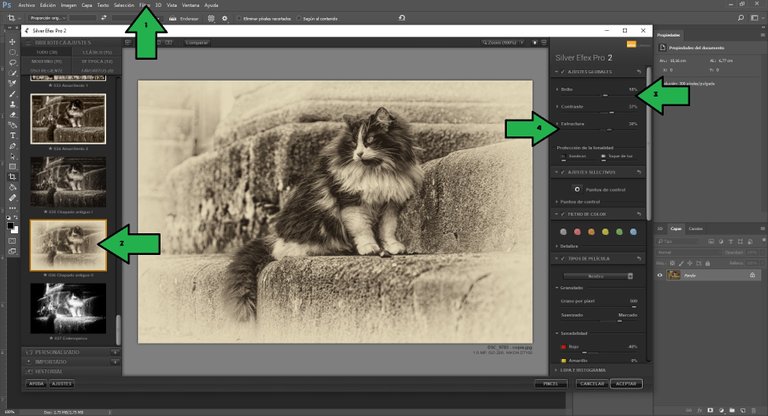Select the blue color filter swatch
The image size is (768, 416).
point(633,232)
